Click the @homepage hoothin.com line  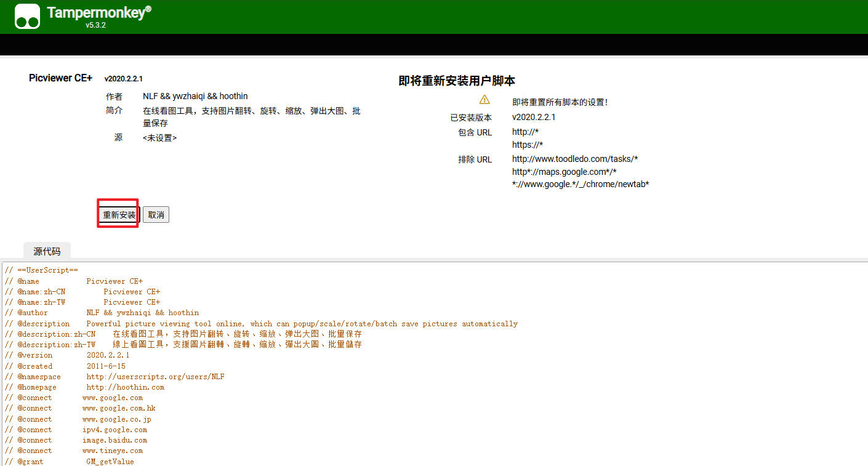[x=84, y=387]
